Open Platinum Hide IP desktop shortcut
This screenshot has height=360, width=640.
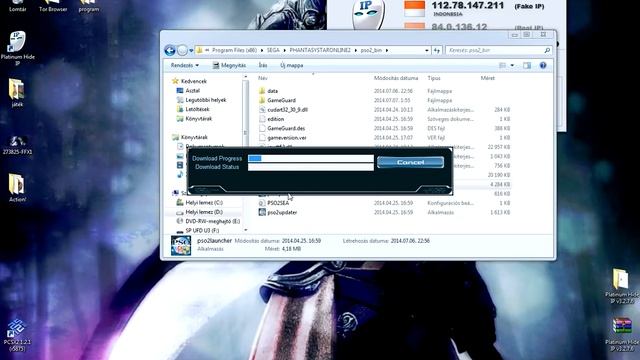tap(17, 47)
